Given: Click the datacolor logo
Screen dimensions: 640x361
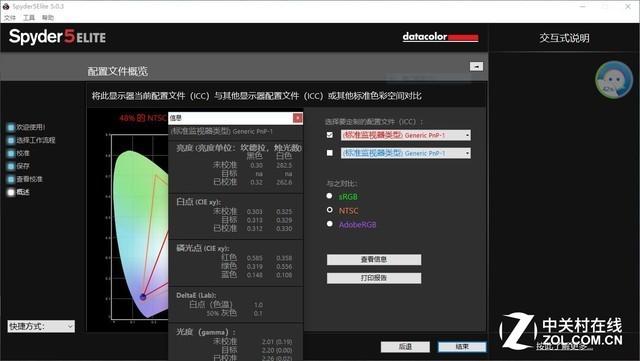Looking at the screenshot, I should point(440,37).
